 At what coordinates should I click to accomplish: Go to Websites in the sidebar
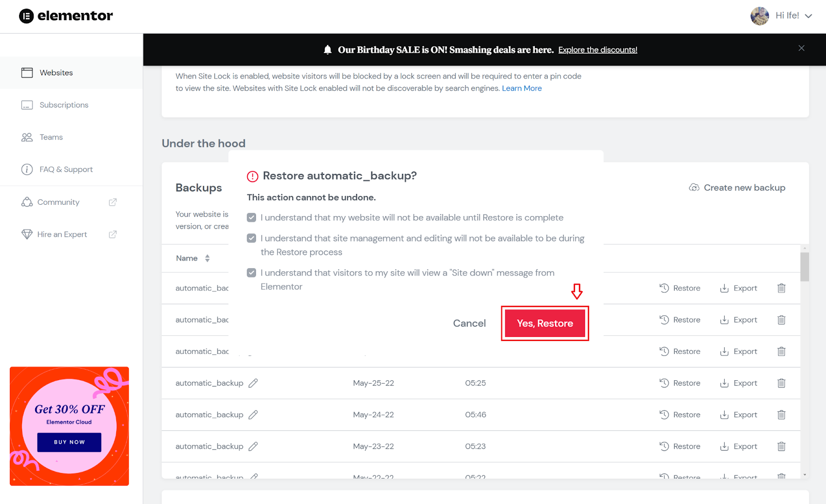(71, 73)
